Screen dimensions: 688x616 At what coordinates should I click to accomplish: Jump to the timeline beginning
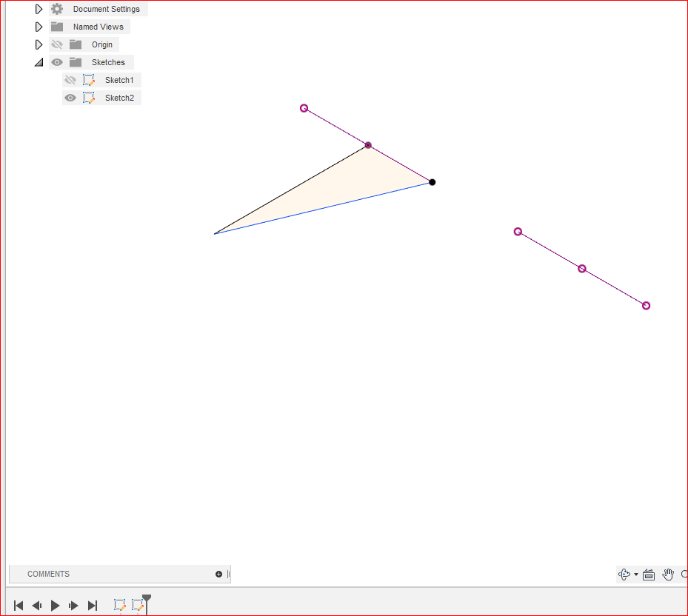[19, 606]
